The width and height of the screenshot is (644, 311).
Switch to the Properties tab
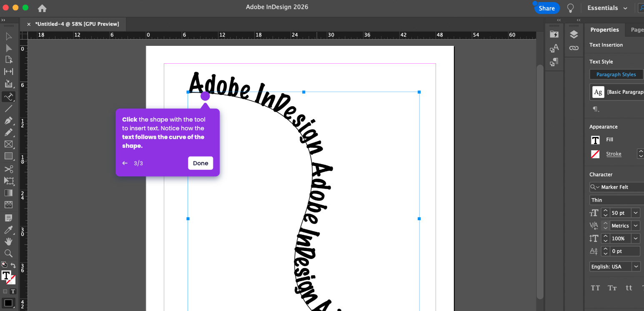(604, 30)
